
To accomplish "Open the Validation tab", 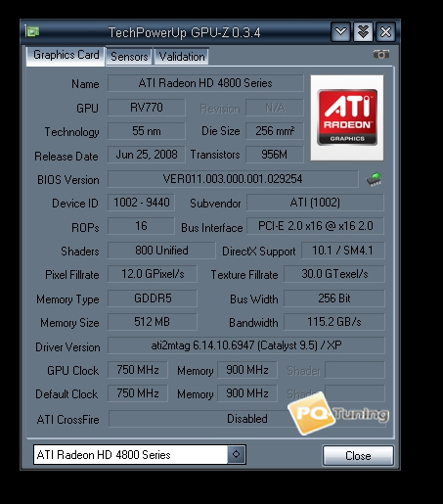I will click(x=182, y=57).
